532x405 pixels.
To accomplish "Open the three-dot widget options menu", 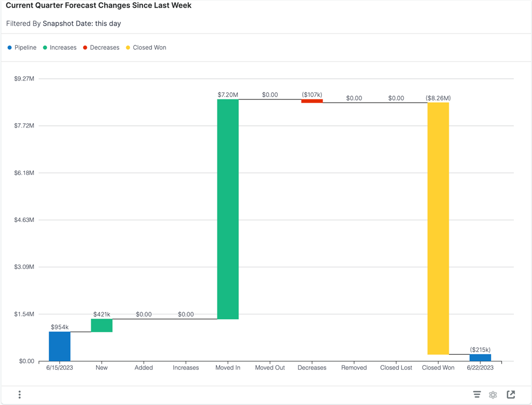I will 19,395.
